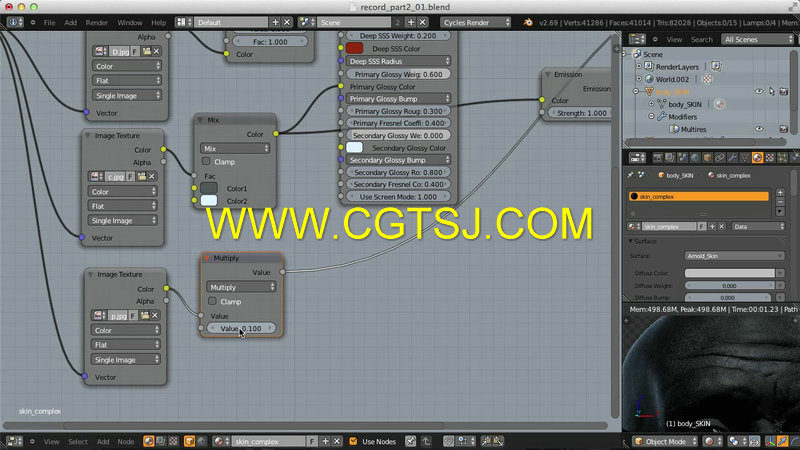Open Select menu in node editor header
Image resolution: width=800 pixels, height=450 pixels.
click(78, 442)
